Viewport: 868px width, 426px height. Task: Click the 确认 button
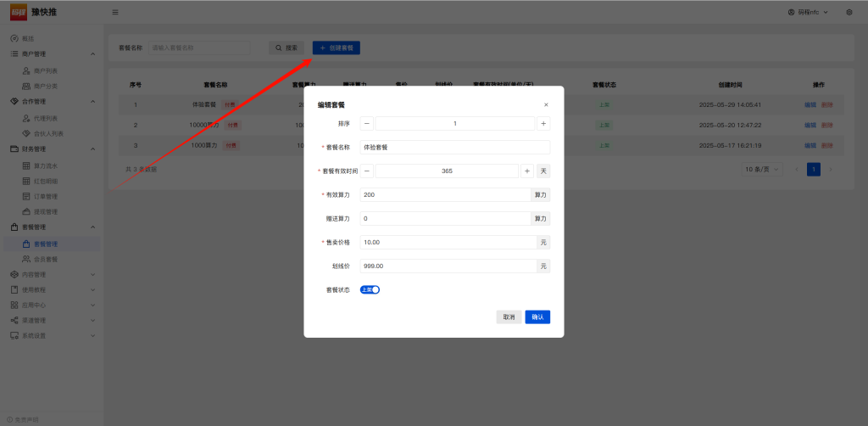click(537, 317)
